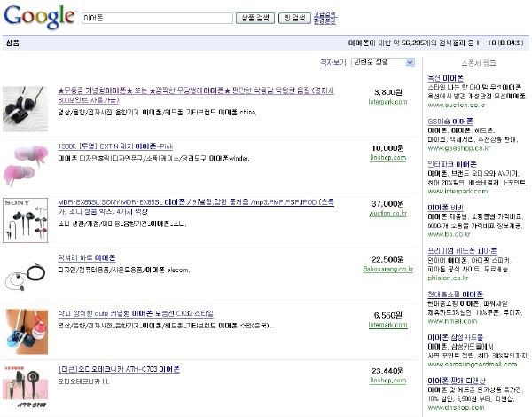Open the elecom neckband earphone thumbnail
532x417 pixels.
click(26, 277)
